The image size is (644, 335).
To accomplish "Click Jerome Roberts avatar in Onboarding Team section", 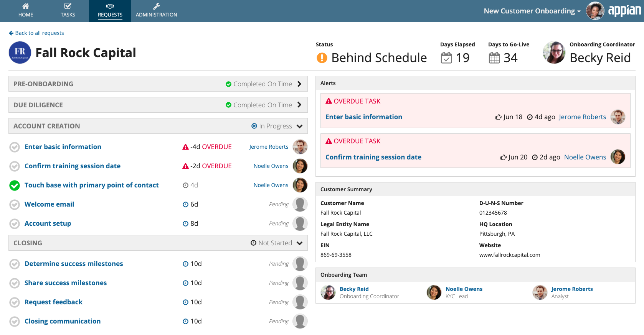I will point(540,292).
